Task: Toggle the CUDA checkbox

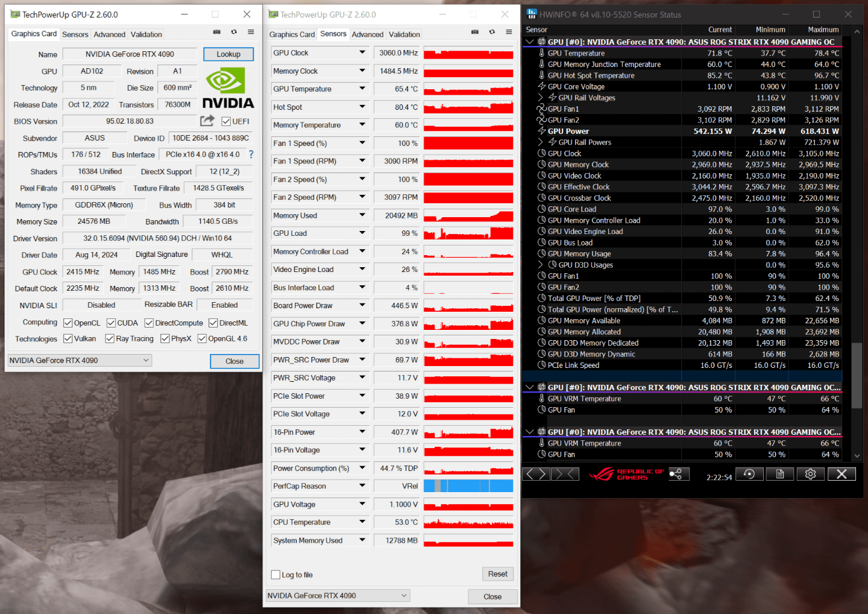Action: pyautogui.click(x=111, y=323)
